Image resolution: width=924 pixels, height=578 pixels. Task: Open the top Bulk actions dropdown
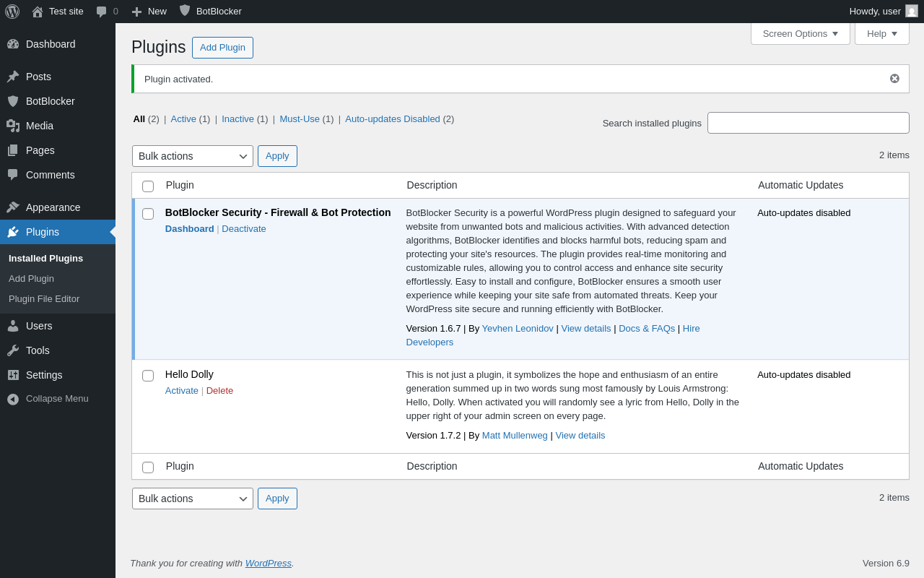192,156
